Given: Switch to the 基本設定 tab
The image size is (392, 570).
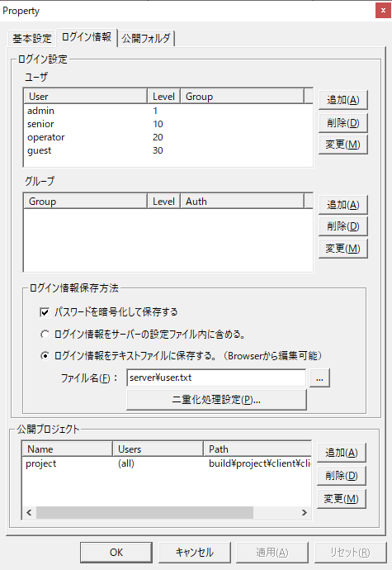Looking at the screenshot, I should (32, 38).
